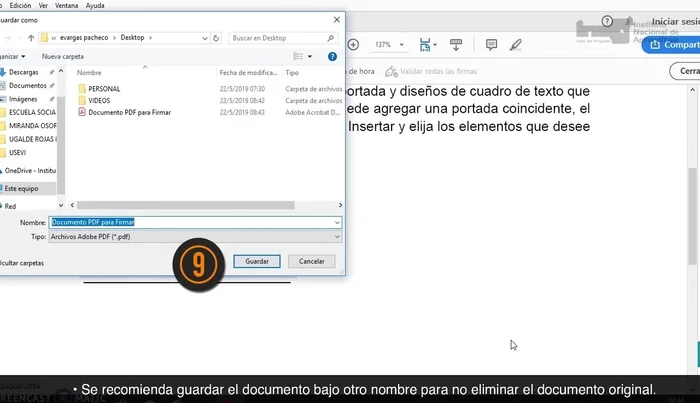The width and height of the screenshot is (700, 403).
Task: Click Iniciar sesión
Action: (x=675, y=21)
